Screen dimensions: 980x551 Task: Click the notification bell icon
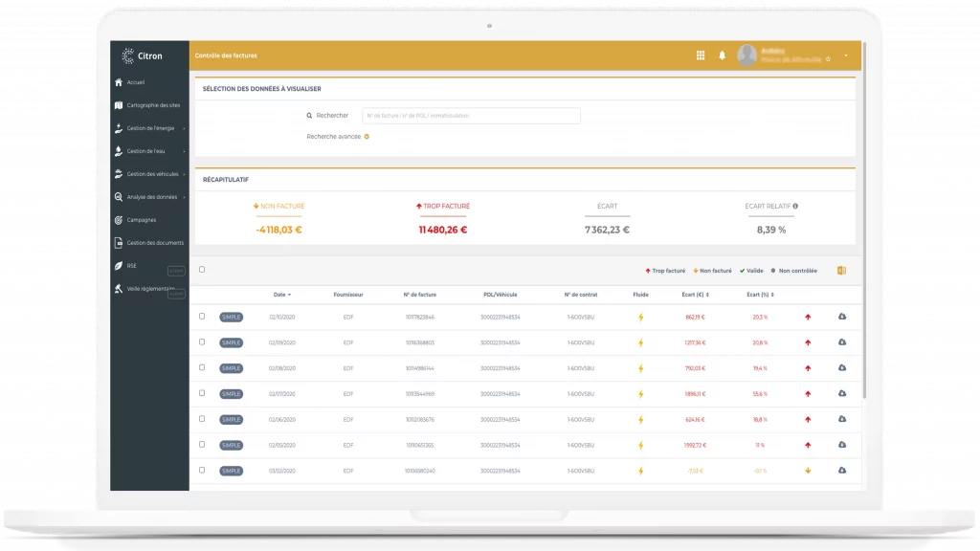click(723, 55)
